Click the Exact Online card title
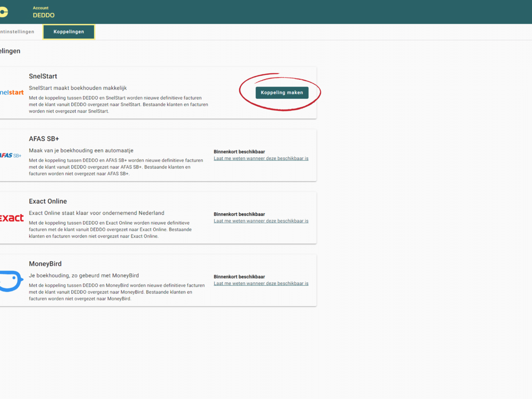The image size is (532, 399). [48, 201]
